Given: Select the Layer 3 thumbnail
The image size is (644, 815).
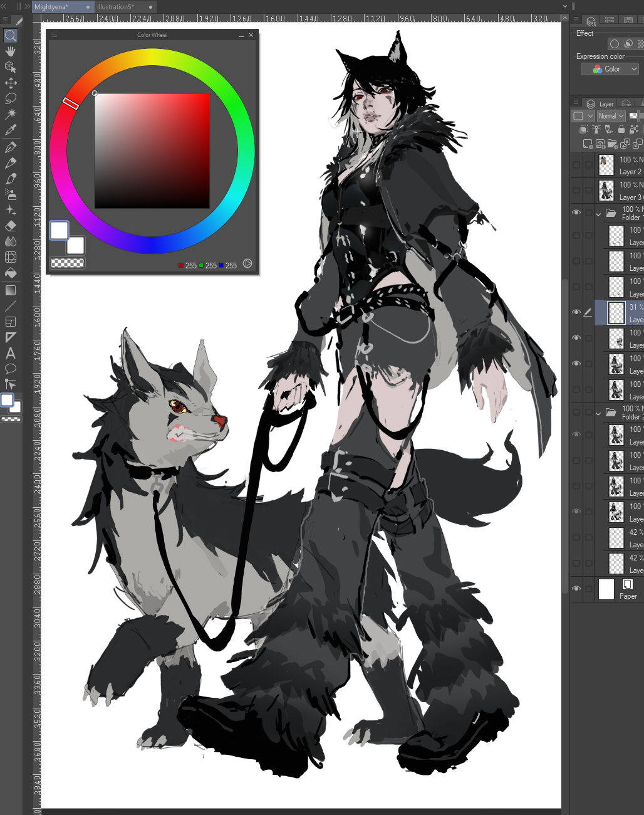Looking at the screenshot, I should 606,190.
